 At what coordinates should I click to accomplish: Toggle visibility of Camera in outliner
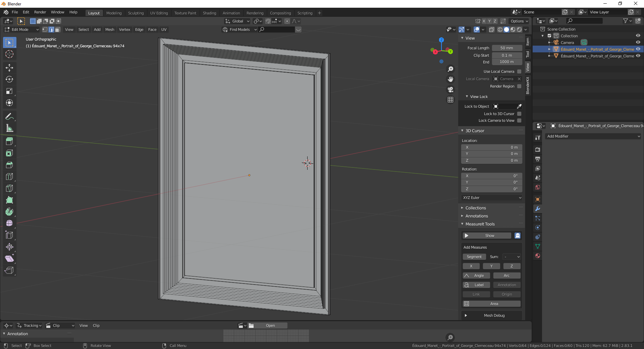click(x=638, y=42)
